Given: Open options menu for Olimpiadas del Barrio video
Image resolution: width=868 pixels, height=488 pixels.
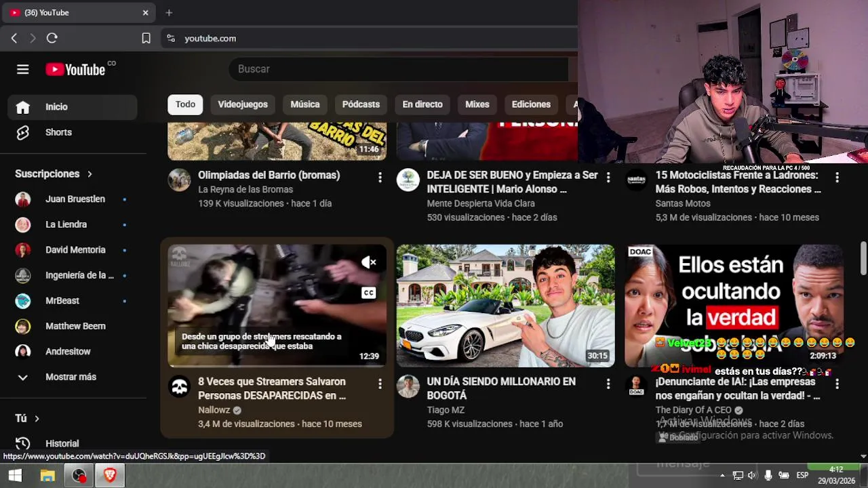Looking at the screenshot, I should click(x=380, y=178).
